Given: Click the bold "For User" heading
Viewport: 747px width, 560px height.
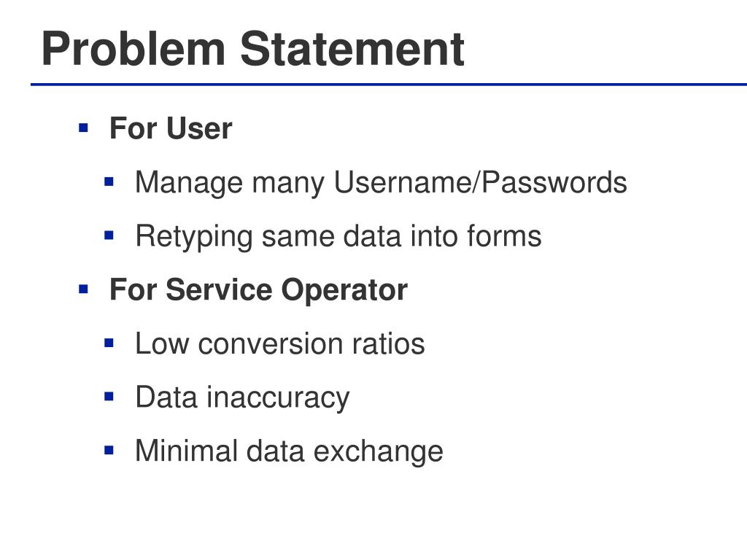Looking at the screenshot, I should coord(171,128).
